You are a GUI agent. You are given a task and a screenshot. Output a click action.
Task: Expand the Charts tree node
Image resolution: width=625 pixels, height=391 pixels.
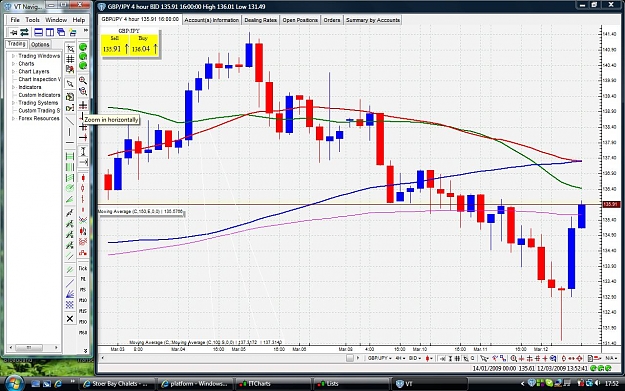click(x=13, y=64)
